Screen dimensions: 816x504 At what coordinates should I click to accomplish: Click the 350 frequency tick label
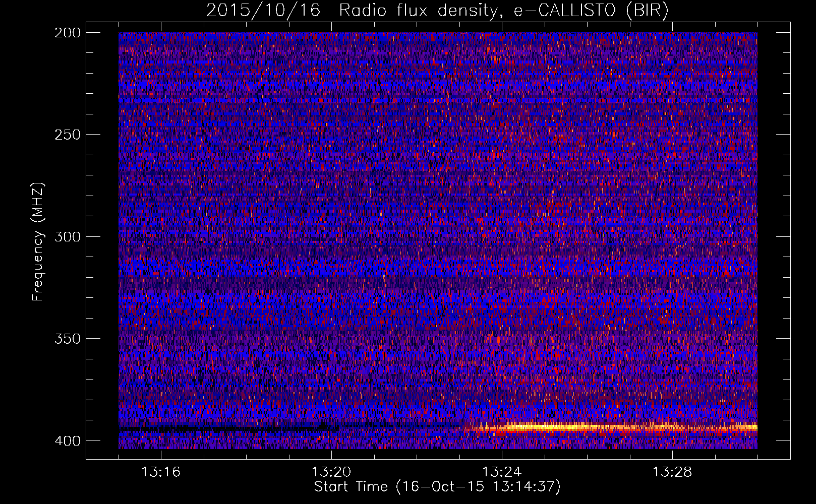pos(67,339)
